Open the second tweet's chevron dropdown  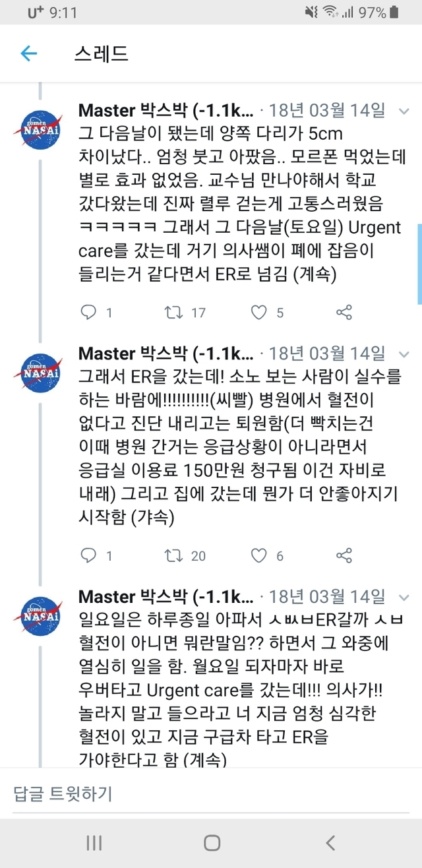coord(404,355)
